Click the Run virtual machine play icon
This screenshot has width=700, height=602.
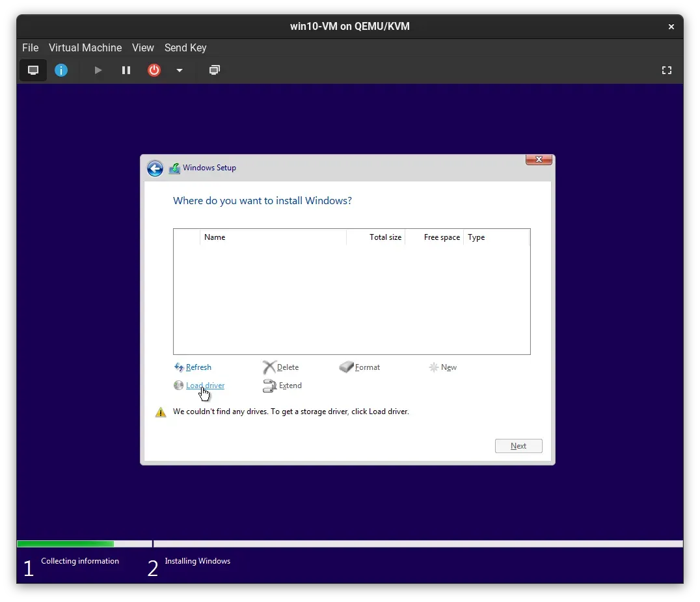[x=98, y=70]
